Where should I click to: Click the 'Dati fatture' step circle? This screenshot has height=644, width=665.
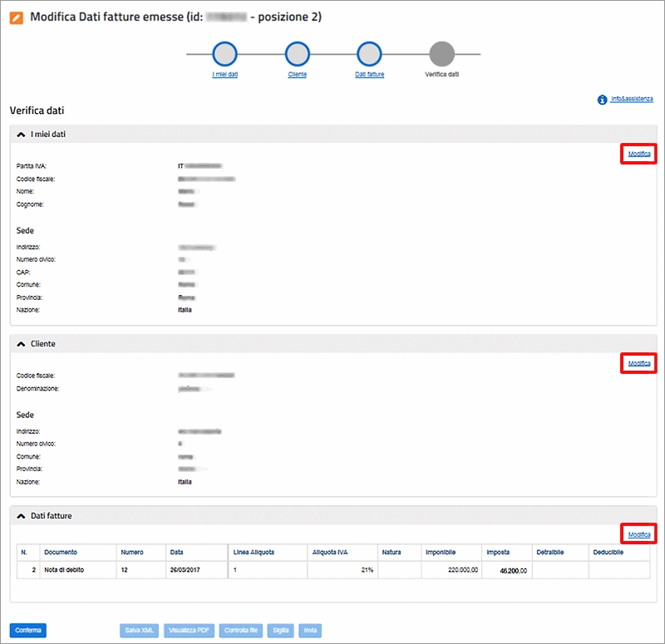(369, 54)
